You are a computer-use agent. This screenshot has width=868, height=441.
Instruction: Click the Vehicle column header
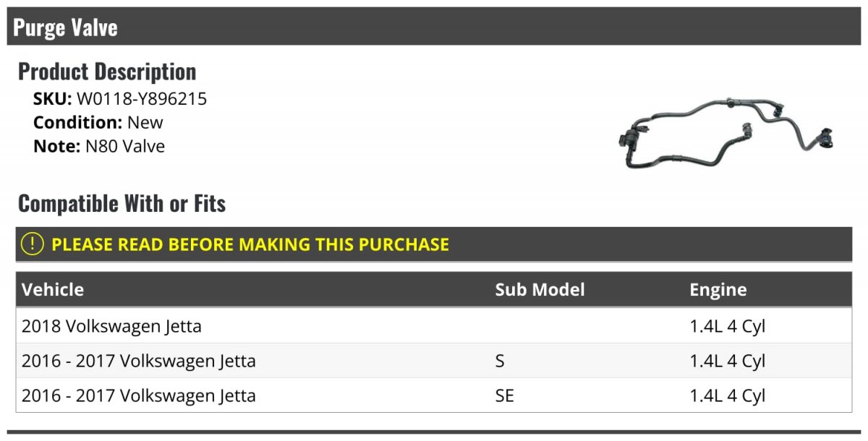point(53,290)
